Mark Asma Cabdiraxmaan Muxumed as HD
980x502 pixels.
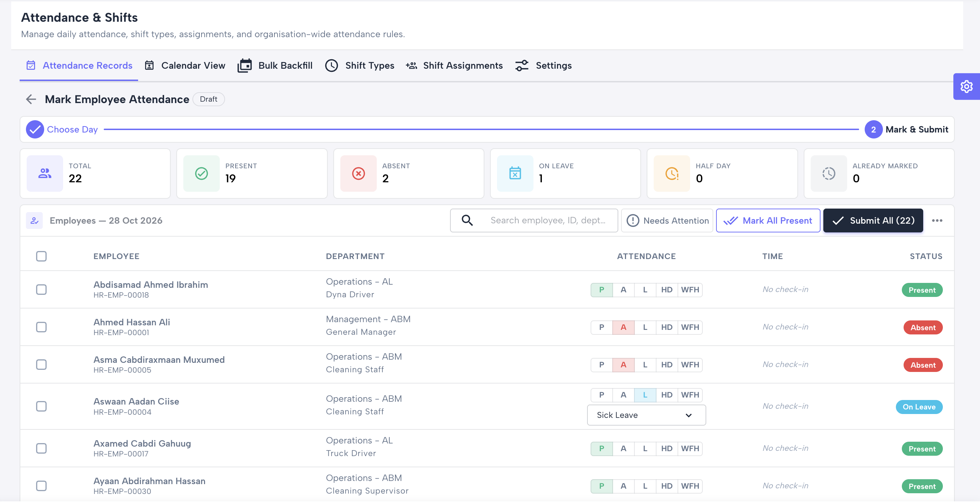pos(667,365)
